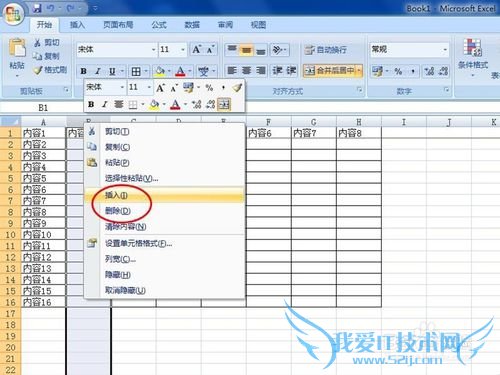Cut selection using ribbon 剪切

(x=47, y=42)
